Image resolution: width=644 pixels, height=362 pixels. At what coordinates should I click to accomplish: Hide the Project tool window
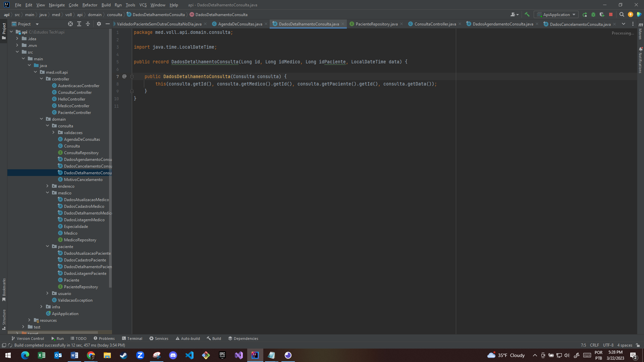click(x=108, y=24)
